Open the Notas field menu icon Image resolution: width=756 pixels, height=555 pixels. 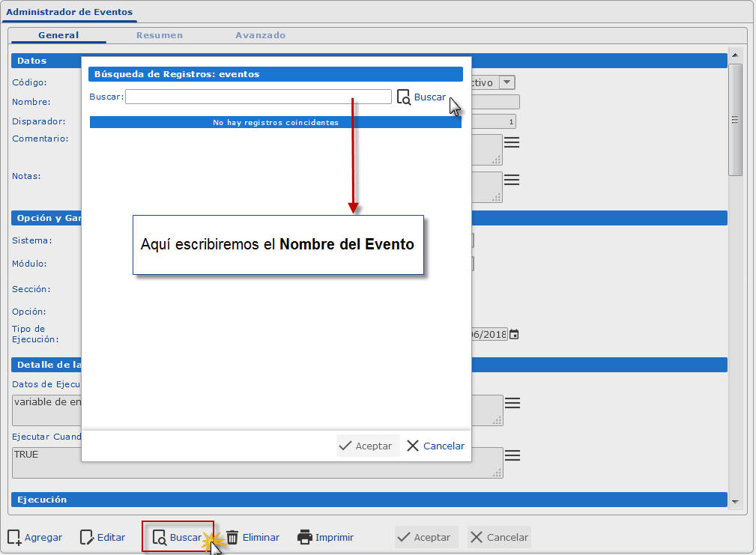pyautogui.click(x=512, y=180)
